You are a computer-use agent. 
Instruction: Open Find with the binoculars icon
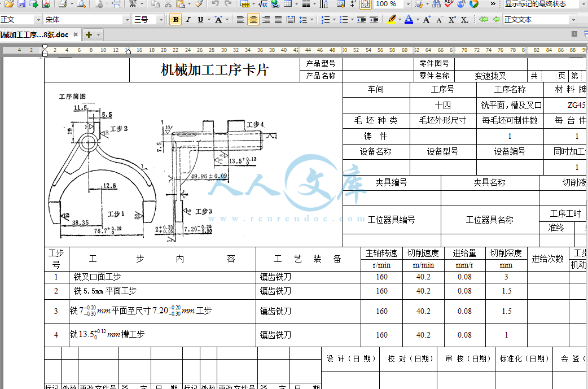tap(436, 4)
